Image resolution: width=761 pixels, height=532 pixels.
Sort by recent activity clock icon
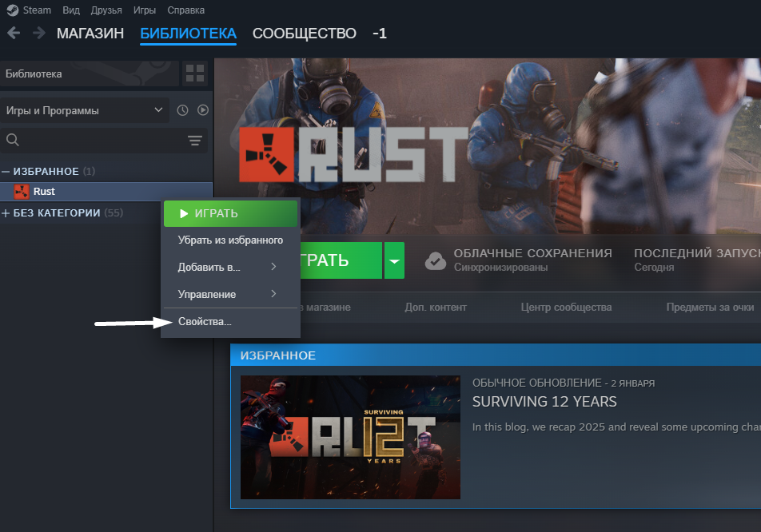(182, 110)
